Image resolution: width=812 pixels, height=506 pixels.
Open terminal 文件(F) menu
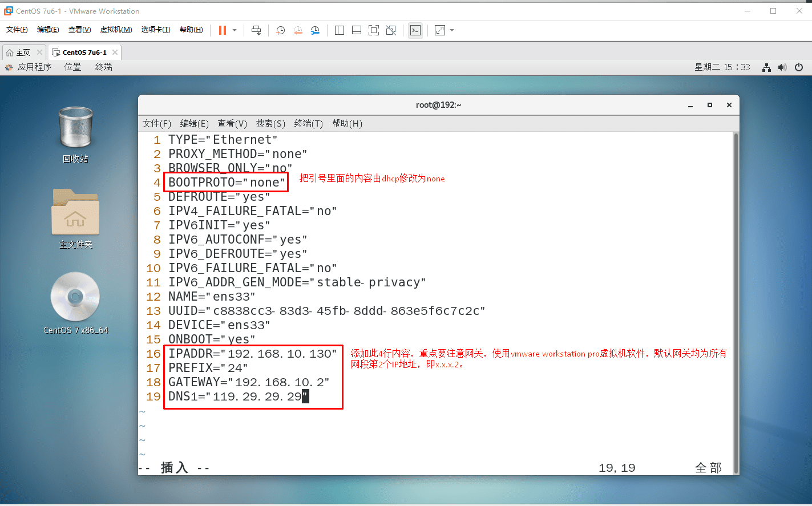tap(156, 124)
